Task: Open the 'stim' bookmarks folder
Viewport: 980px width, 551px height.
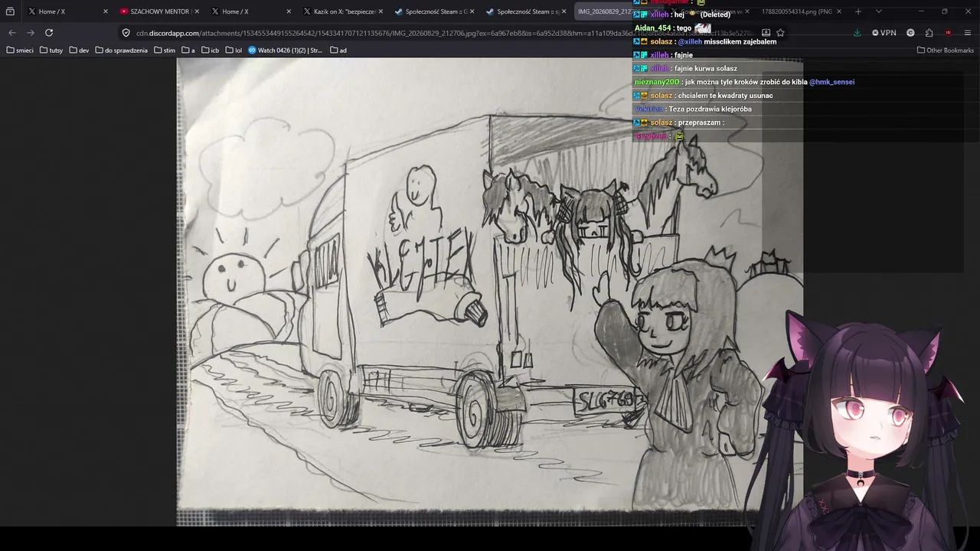Action: [165, 51]
